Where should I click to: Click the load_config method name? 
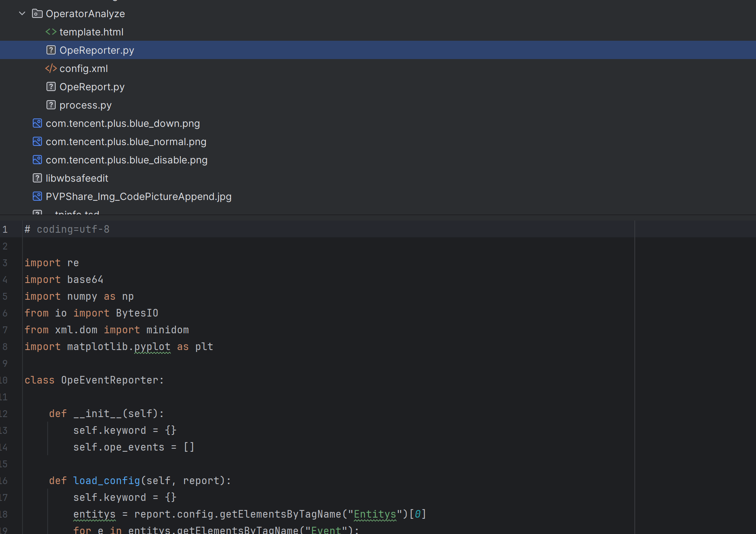pos(107,481)
